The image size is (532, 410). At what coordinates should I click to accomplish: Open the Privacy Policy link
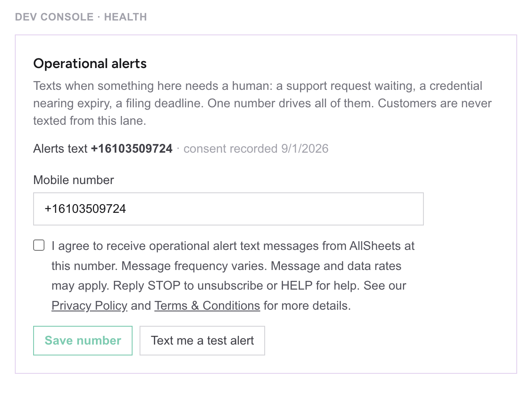89,306
